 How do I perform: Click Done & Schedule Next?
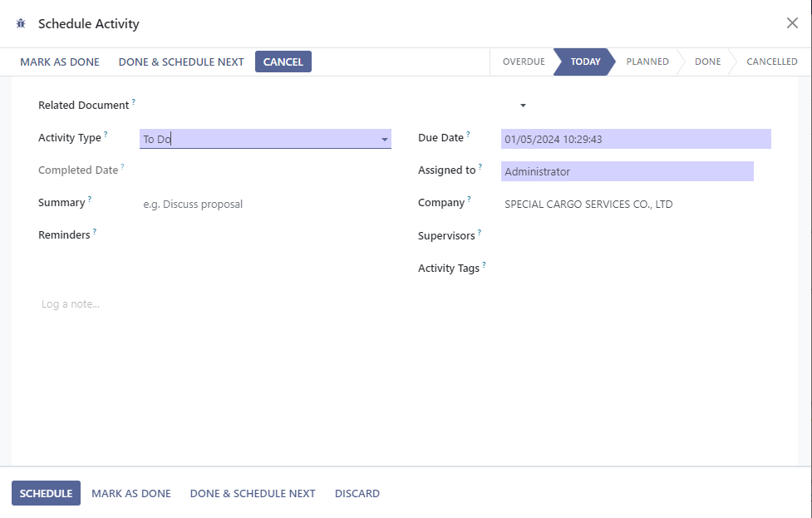click(253, 493)
